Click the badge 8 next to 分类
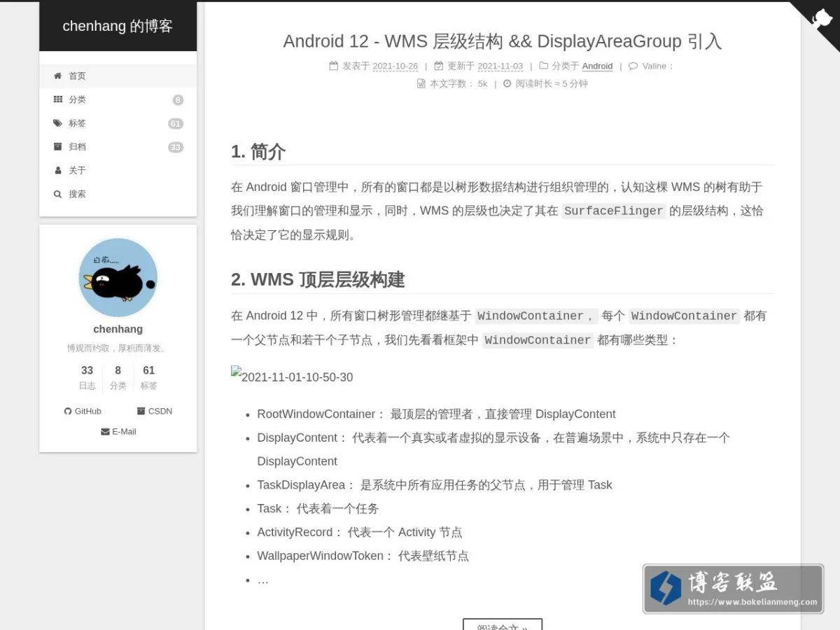 [178, 100]
